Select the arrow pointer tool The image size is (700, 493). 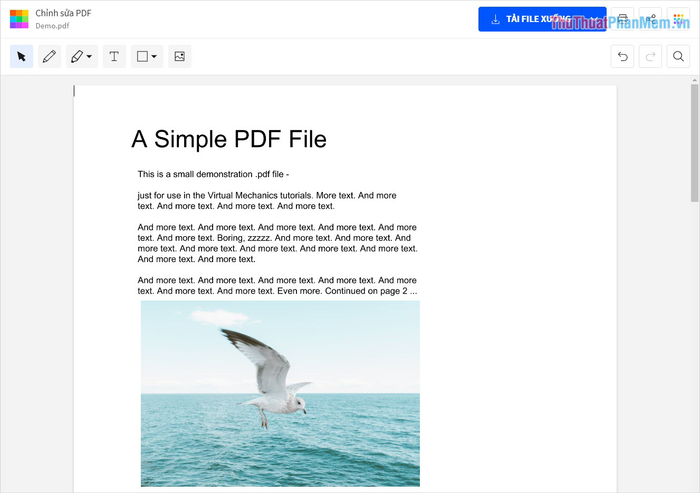21,56
